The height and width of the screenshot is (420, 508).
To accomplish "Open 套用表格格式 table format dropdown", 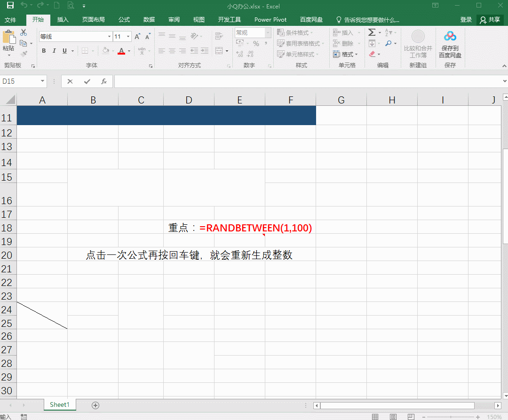I will click(x=300, y=43).
